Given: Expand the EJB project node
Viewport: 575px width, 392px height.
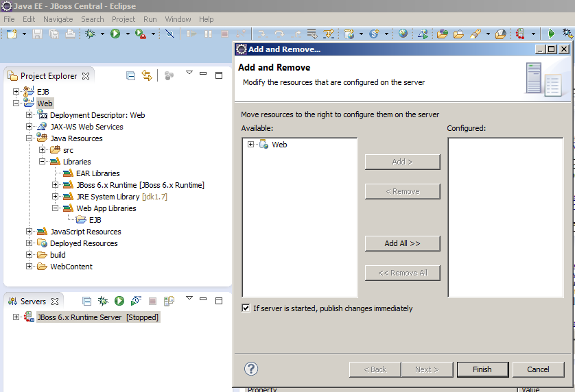Looking at the screenshot, I should (x=16, y=92).
